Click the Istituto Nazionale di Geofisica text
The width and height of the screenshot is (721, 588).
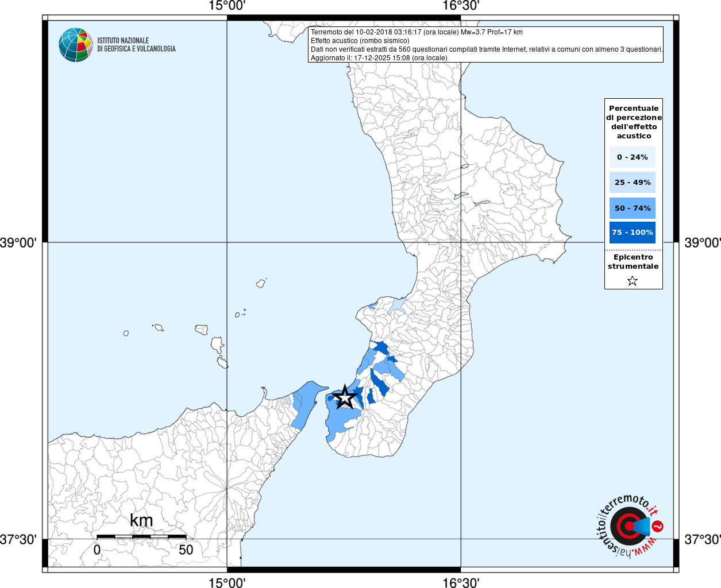[x=136, y=45]
